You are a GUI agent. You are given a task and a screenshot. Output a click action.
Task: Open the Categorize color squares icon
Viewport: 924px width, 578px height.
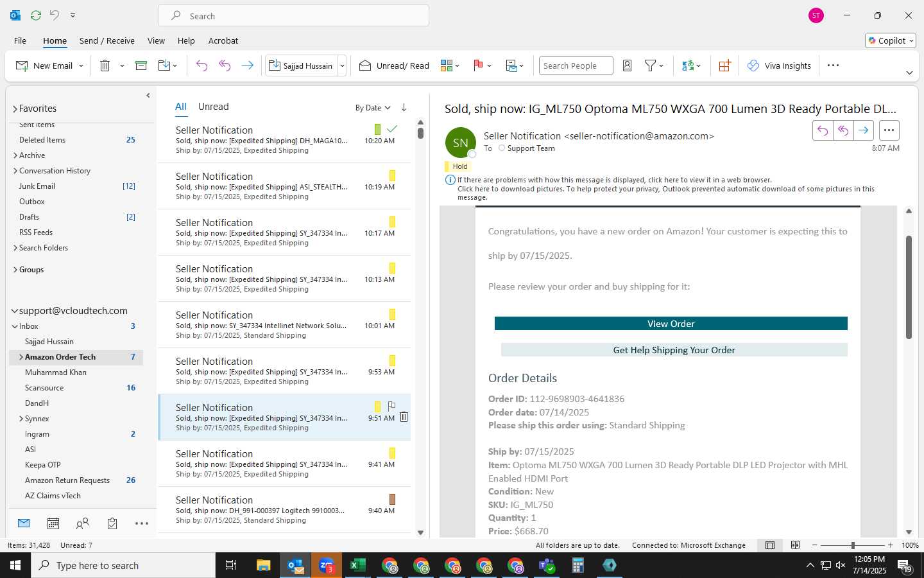click(x=447, y=66)
